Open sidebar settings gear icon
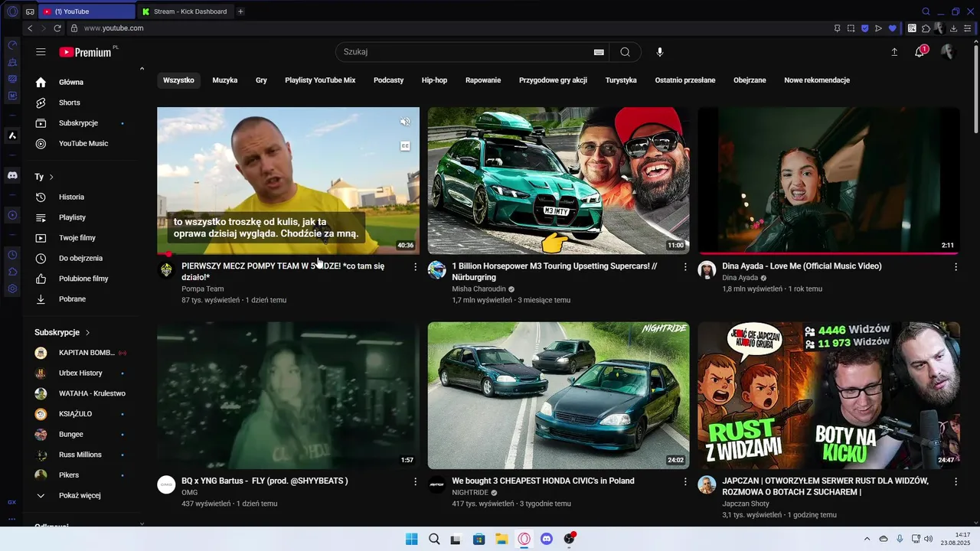980x551 pixels. (x=12, y=289)
